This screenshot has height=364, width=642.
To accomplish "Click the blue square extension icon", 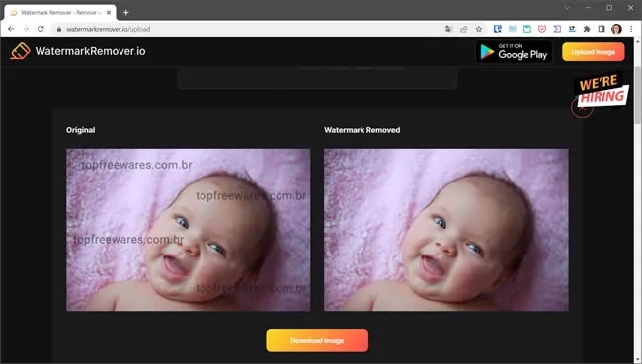I will click(x=498, y=29).
